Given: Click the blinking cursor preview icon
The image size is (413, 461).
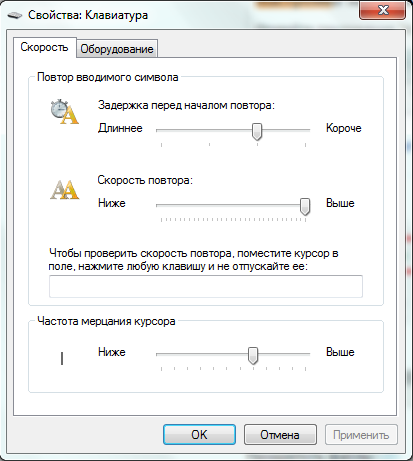Looking at the screenshot, I should 62,359.
